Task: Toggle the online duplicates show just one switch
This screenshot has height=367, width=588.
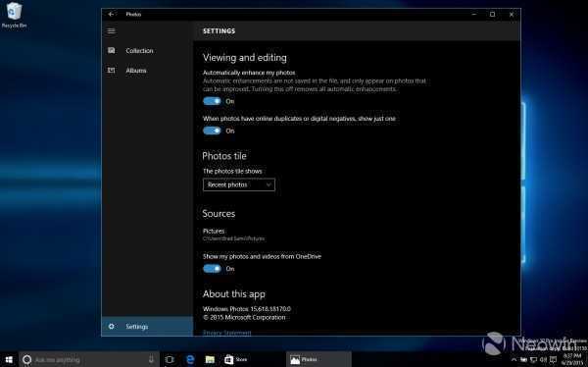Action: 213,131
